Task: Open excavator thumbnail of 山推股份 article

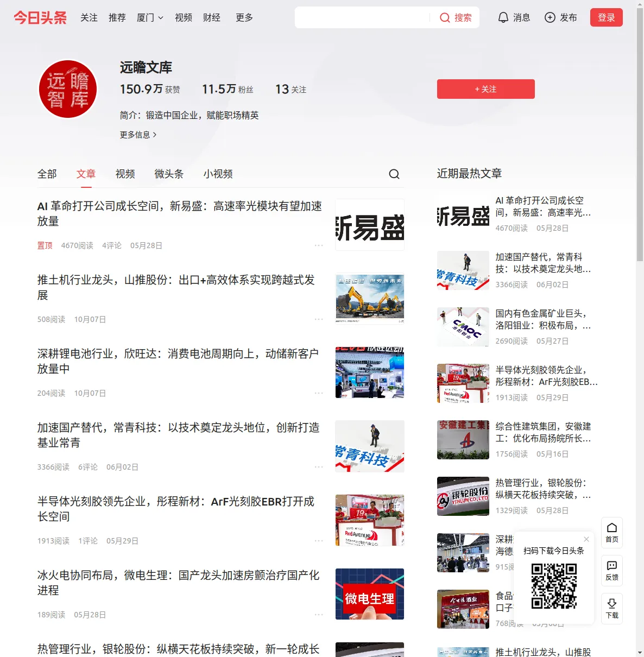Action: (370, 299)
